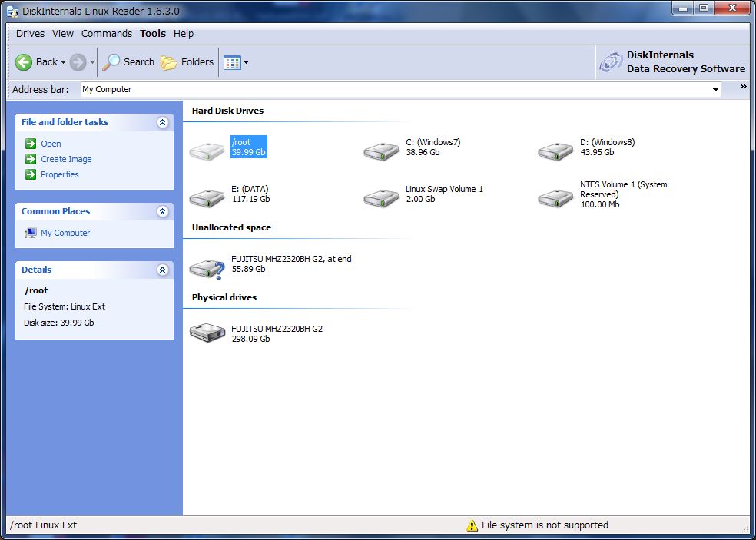Click the green Back arrow icon

(24, 62)
